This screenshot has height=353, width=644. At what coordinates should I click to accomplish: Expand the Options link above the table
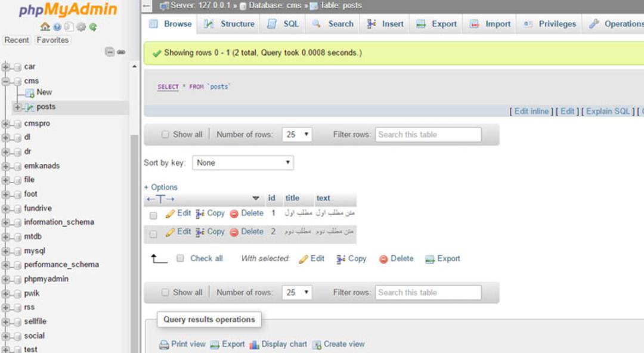(x=160, y=187)
